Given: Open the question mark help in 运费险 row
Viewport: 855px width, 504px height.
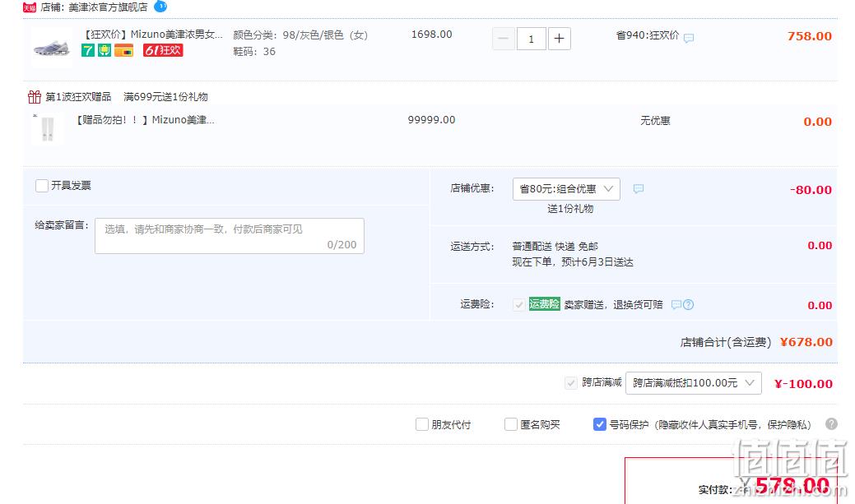Looking at the screenshot, I should 688,304.
